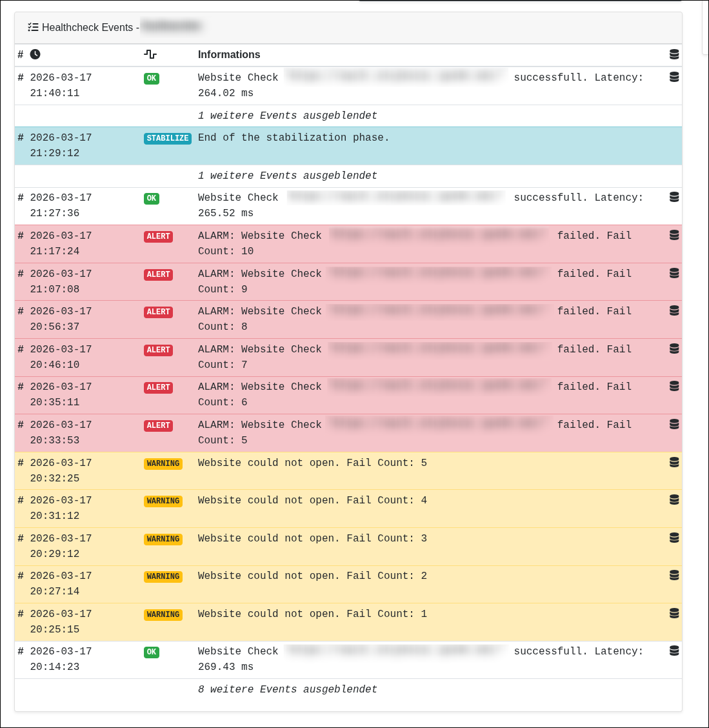
Task: Click database icon for warning Fail Count 1
Action: pyautogui.click(x=674, y=613)
